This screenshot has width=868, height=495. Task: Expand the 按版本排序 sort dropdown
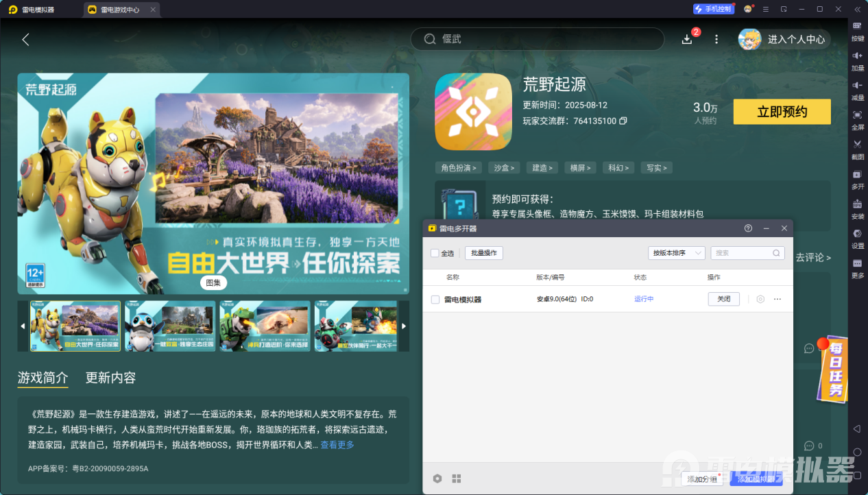click(x=676, y=253)
